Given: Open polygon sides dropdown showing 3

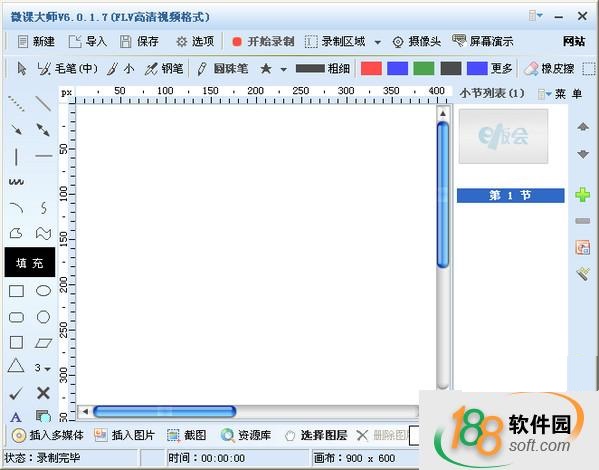Looking at the screenshot, I should click(42, 368).
